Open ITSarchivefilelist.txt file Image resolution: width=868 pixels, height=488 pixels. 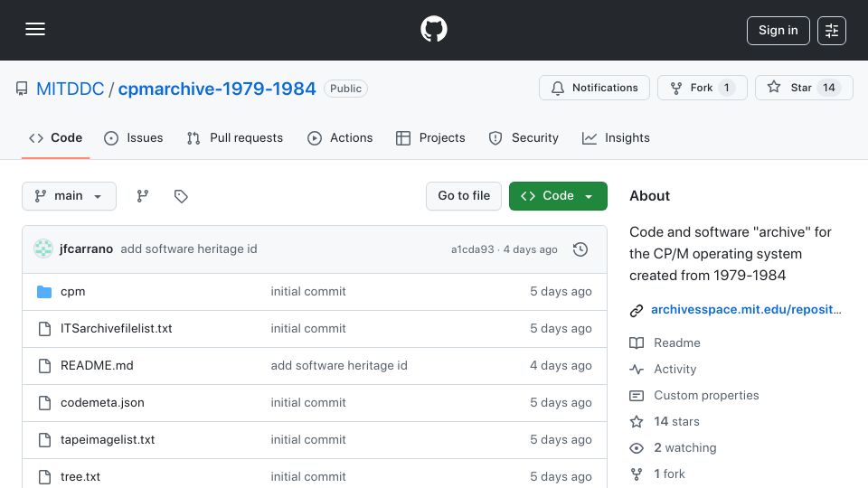[117, 329]
